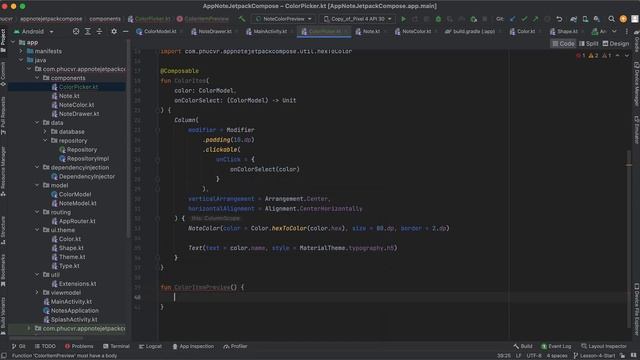The image size is (640, 360).
Task: Switch editor to Code view
Action: tap(563, 44)
